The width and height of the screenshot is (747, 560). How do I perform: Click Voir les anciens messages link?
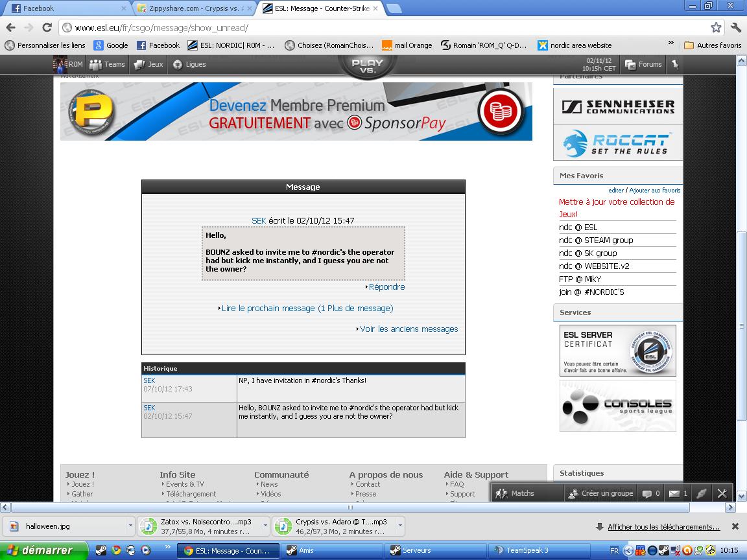409,329
